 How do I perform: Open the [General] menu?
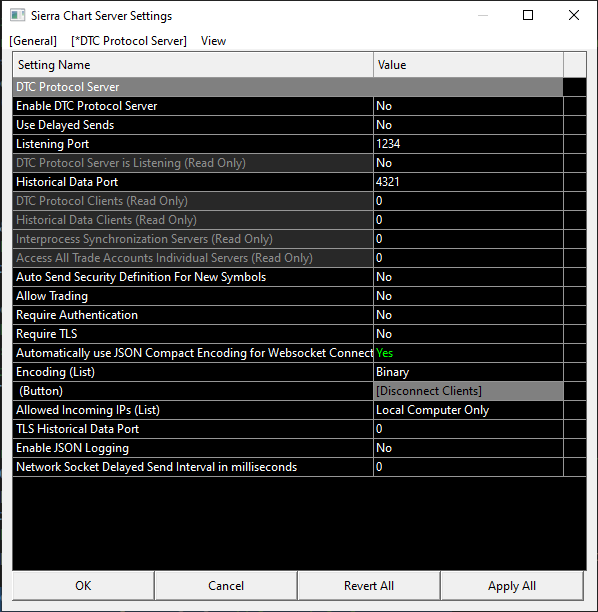33,41
